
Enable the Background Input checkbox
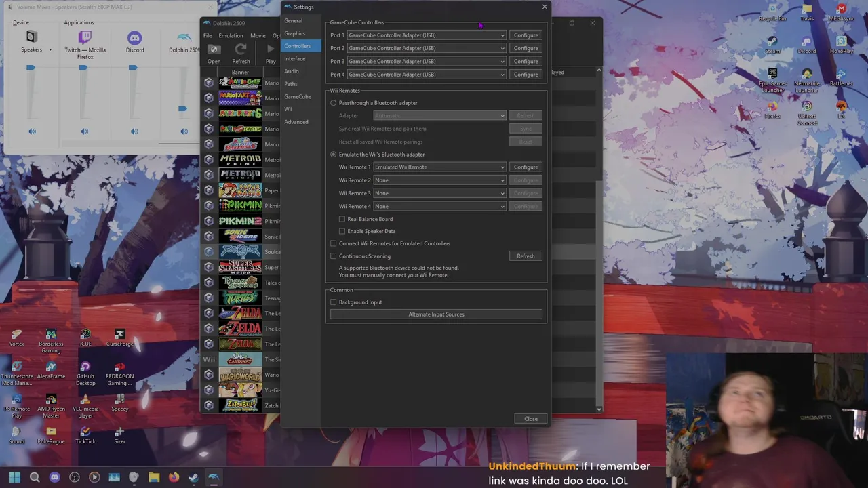tap(334, 302)
